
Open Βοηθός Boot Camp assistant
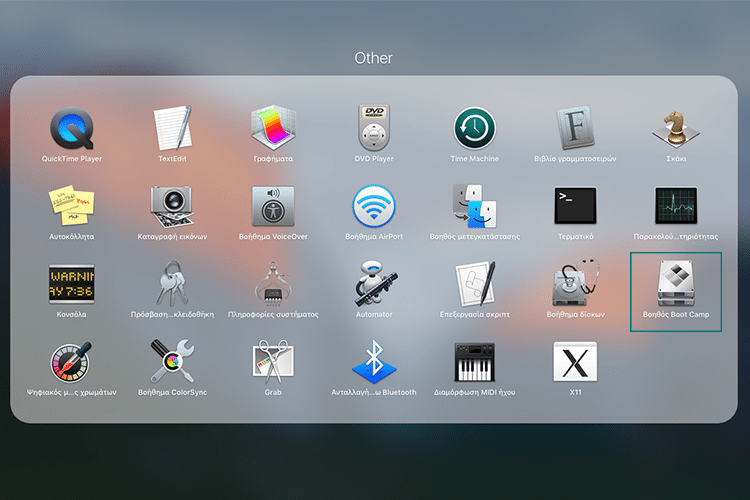coord(676,284)
